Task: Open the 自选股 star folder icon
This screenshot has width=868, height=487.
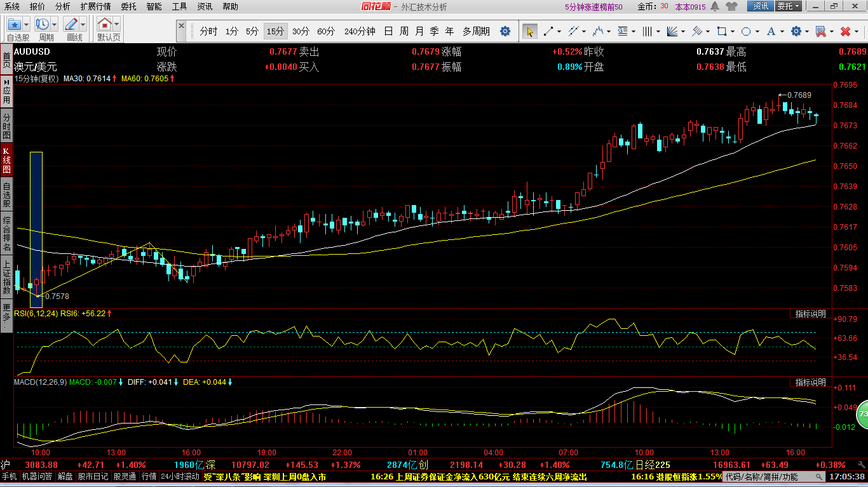Action: point(15,25)
